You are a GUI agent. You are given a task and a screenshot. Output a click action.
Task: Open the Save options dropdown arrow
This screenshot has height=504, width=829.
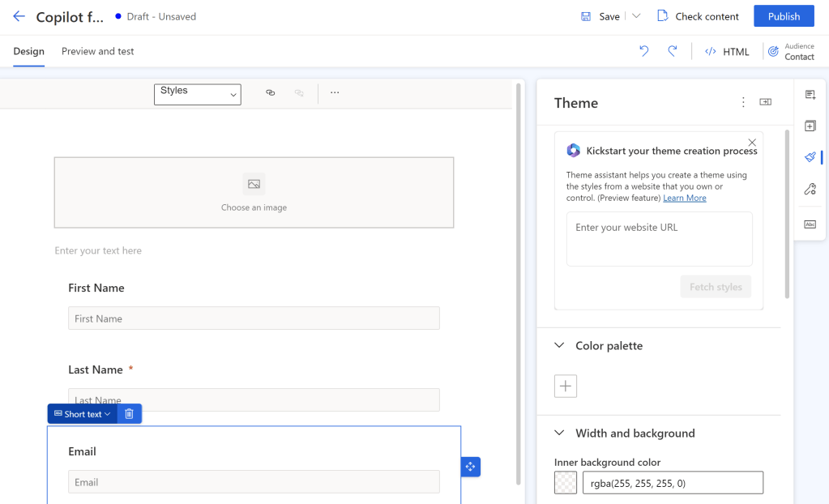tap(636, 16)
